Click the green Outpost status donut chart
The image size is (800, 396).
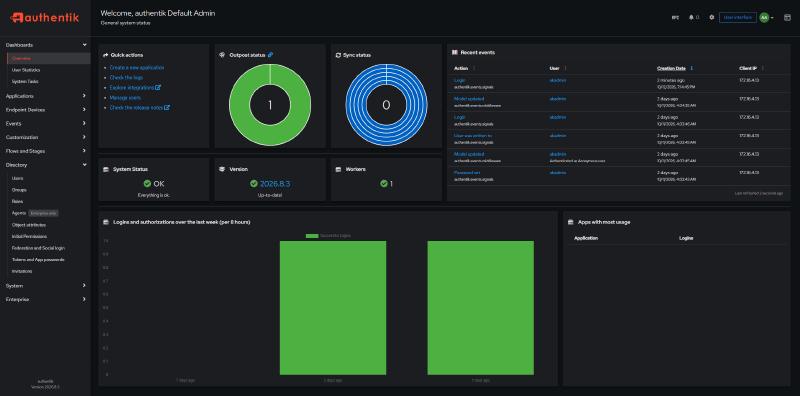coord(270,105)
